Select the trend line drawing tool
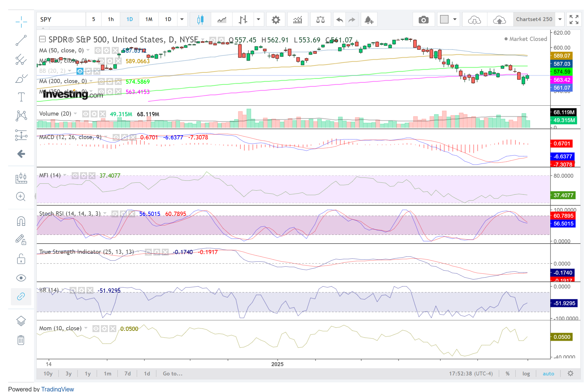 [x=21, y=40]
